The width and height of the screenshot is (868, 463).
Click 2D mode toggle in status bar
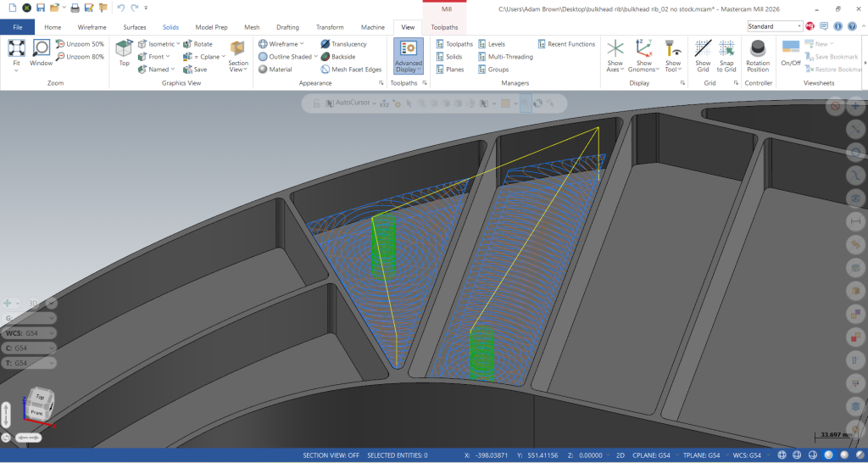coord(620,455)
